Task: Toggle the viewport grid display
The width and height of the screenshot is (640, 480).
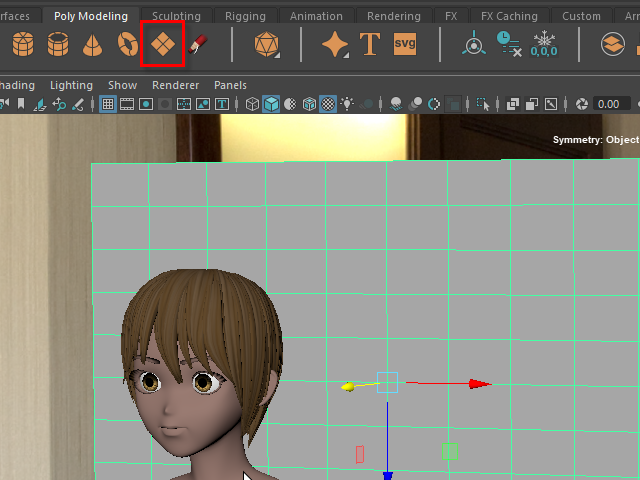Action: 109,104
